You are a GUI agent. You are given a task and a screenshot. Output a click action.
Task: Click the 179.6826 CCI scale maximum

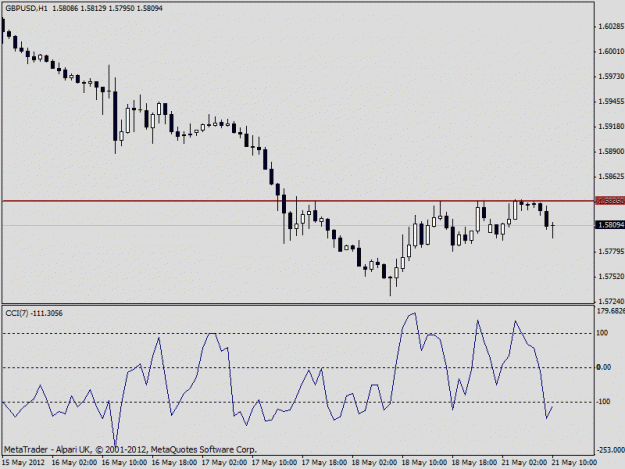click(611, 311)
